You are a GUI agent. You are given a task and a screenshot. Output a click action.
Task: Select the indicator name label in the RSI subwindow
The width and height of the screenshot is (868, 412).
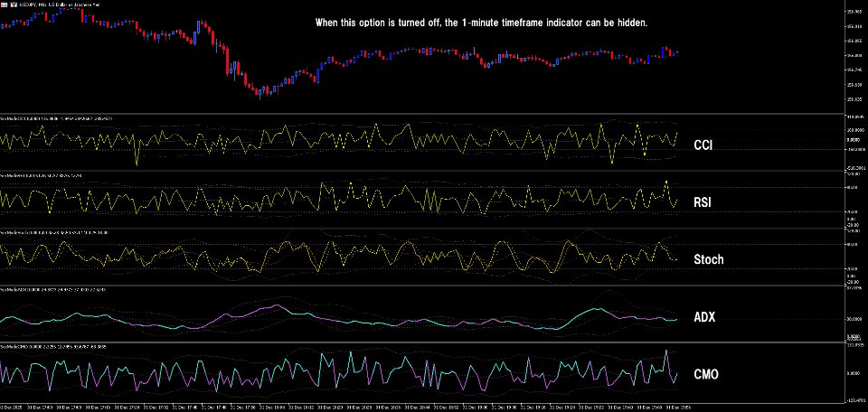click(42, 175)
